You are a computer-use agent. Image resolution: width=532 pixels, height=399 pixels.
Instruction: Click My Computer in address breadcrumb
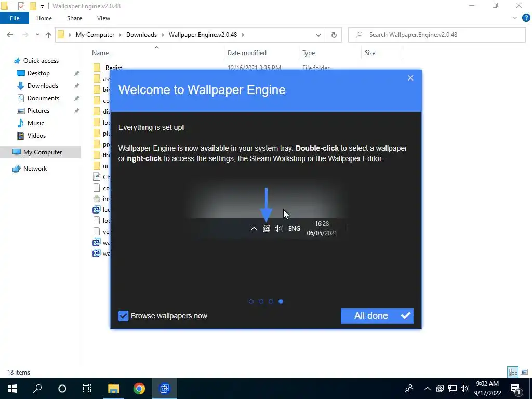[95, 35]
